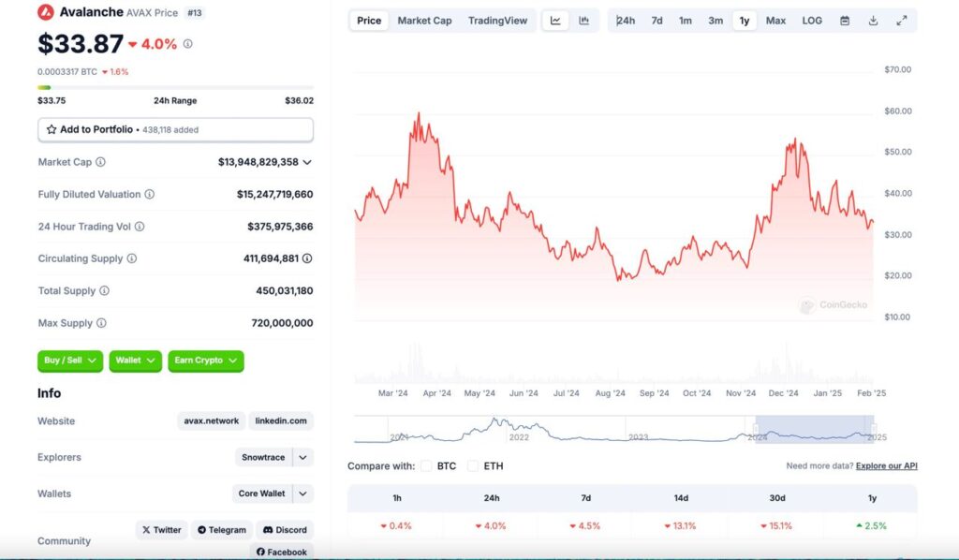Open info icon next to Circulating Supply label
959x560 pixels.
tap(131, 258)
